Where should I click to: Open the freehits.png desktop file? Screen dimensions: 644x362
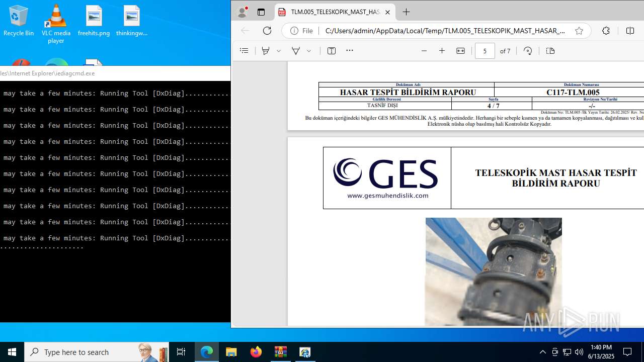(94, 21)
